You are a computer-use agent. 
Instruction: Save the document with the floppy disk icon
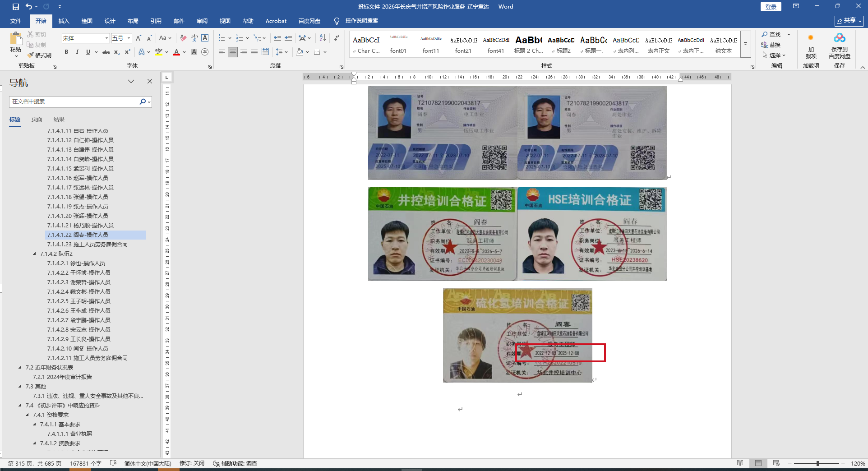pos(16,7)
